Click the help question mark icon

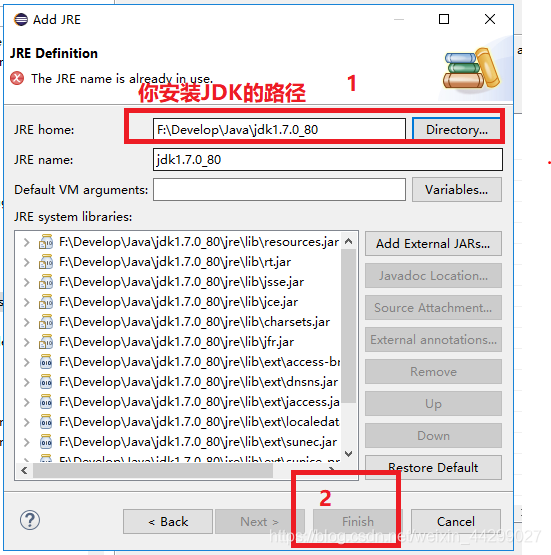point(30,520)
